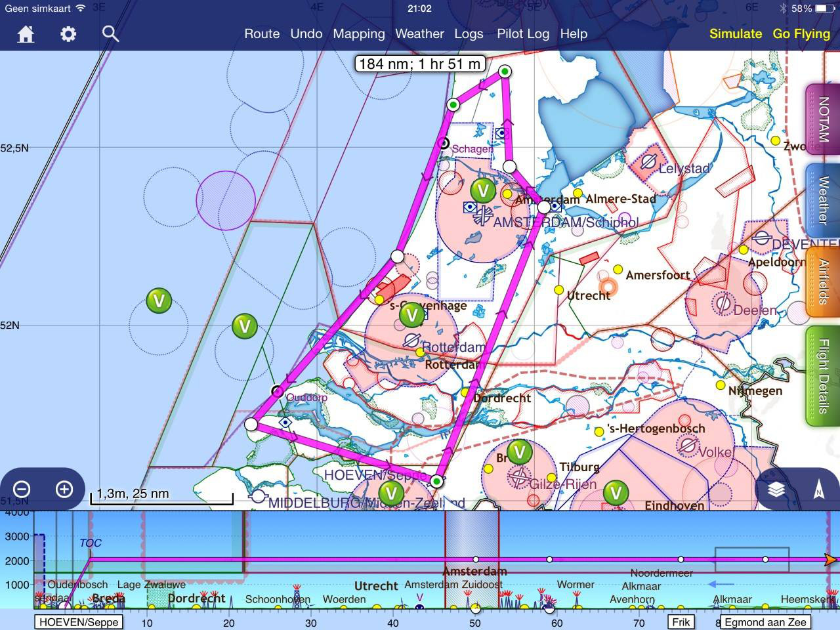840x630 pixels.
Task: Tap Go Flying
Action: [801, 34]
